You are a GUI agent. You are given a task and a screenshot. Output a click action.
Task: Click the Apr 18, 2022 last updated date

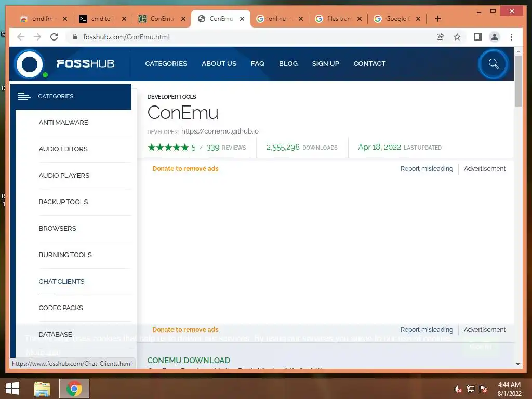tap(379, 147)
